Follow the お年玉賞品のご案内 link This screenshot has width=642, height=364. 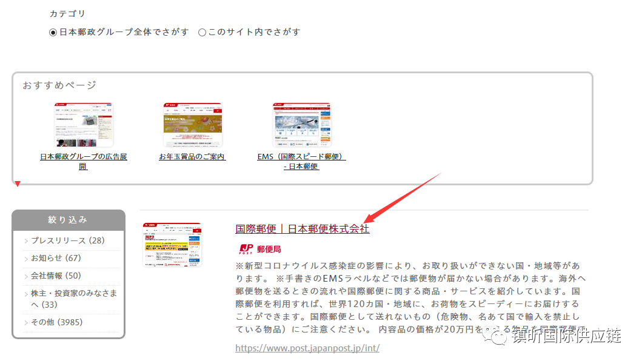coord(192,157)
